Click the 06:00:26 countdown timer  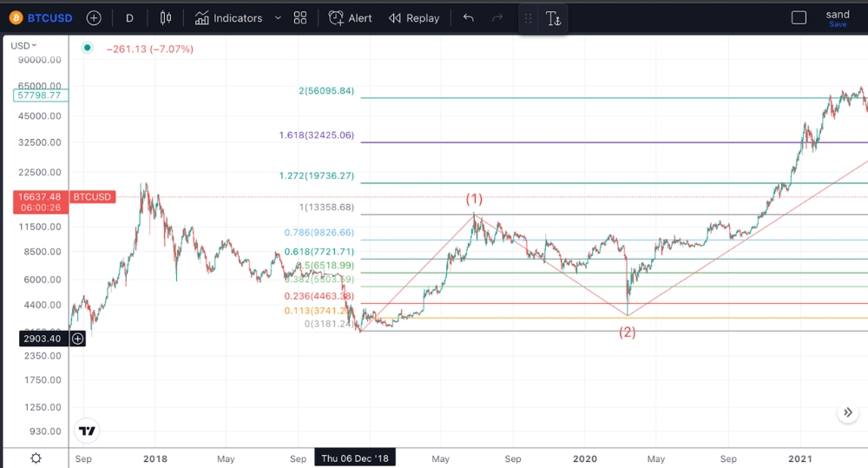click(x=41, y=208)
